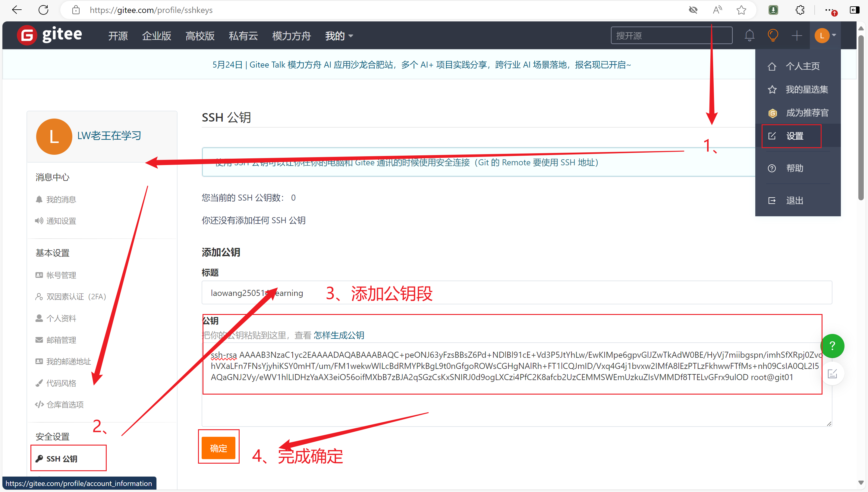Click the browser refresh icon
868x492 pixels.
44,10
